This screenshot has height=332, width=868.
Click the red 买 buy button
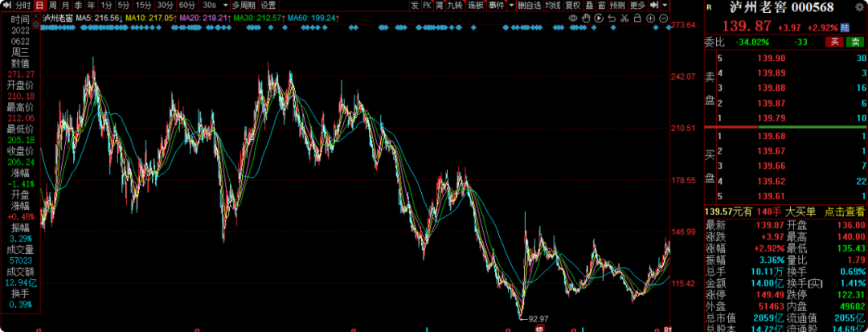pos(837,42)
